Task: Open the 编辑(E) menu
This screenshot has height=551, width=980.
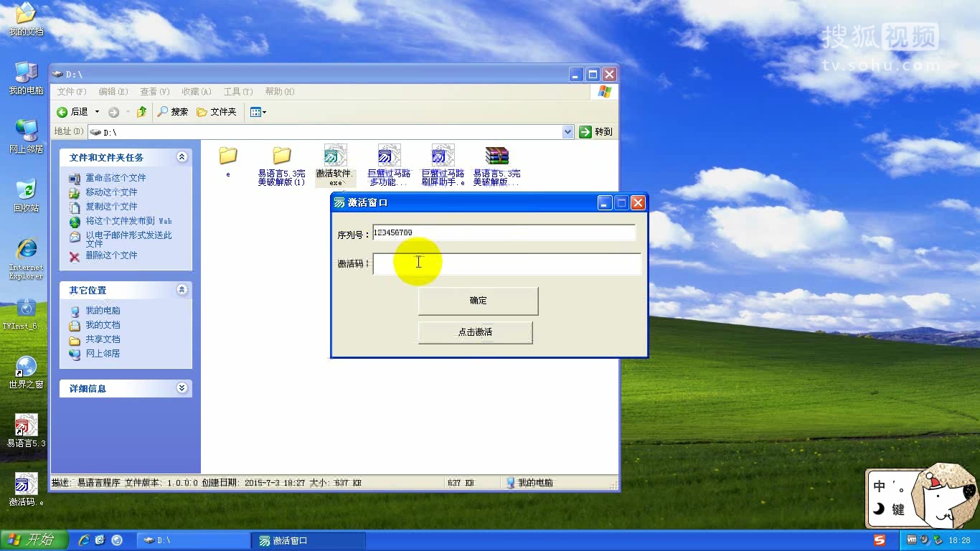Action: 113,92
